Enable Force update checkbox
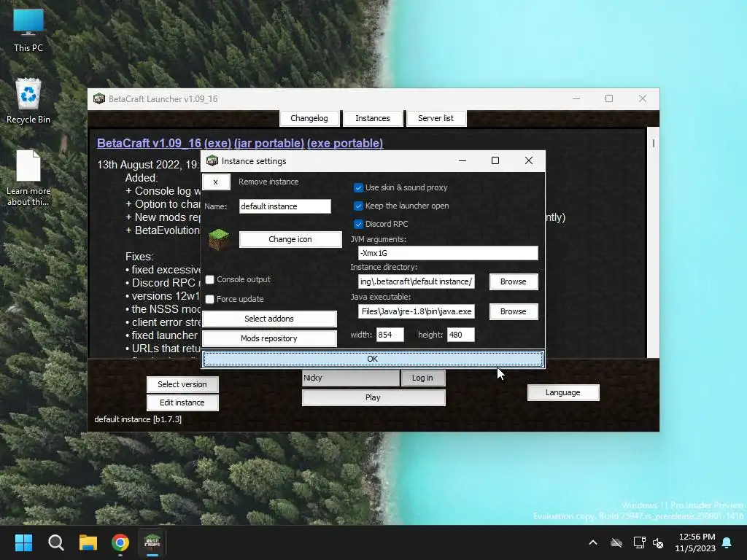Image resolution: width=747 pixels, height=560 pixels. 209,299
